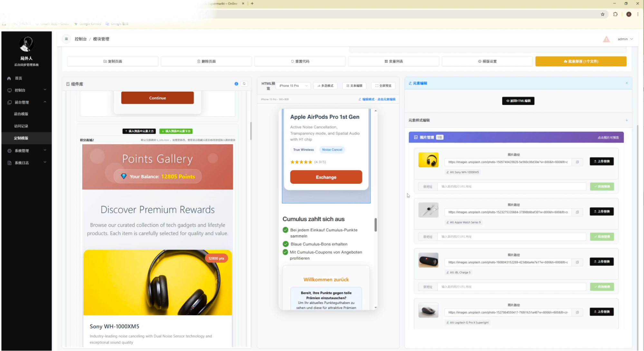Click the Noise Cancel tag in preview
Screen dimensions: 644x351
point(332,150)
